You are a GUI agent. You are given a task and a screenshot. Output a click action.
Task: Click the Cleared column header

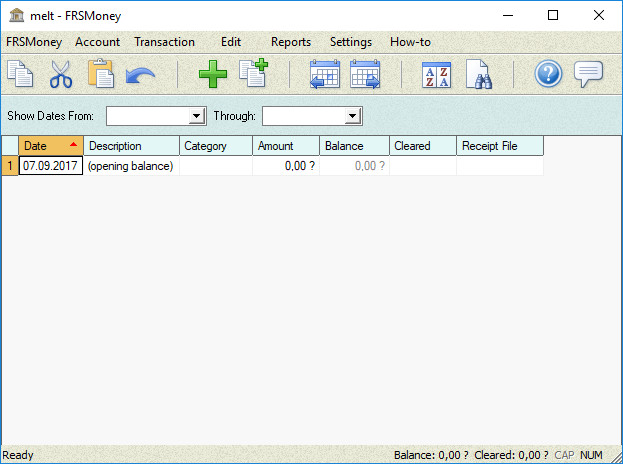tap(423, 146)
